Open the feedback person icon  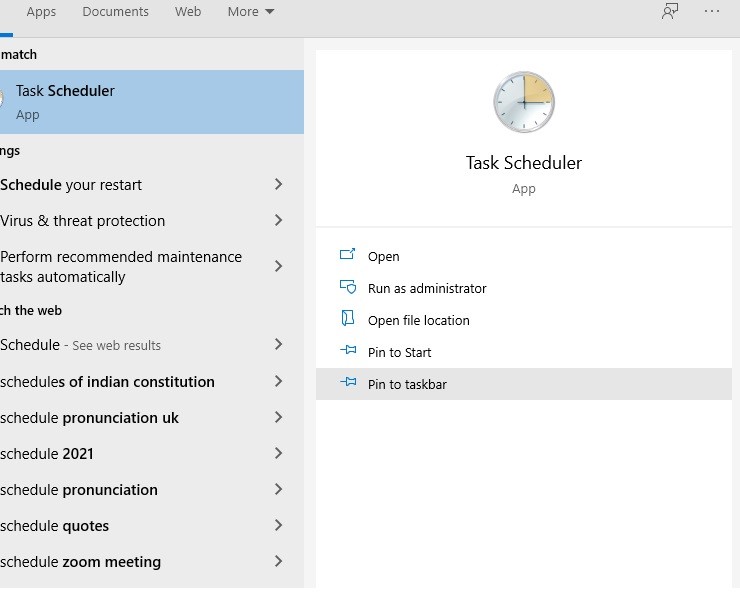[x=670, y=11]
